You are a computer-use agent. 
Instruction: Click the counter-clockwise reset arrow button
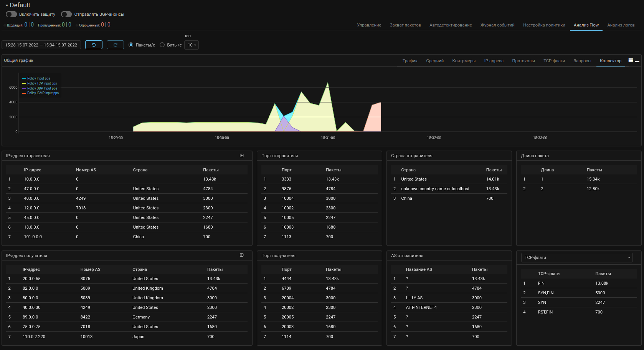94,45
